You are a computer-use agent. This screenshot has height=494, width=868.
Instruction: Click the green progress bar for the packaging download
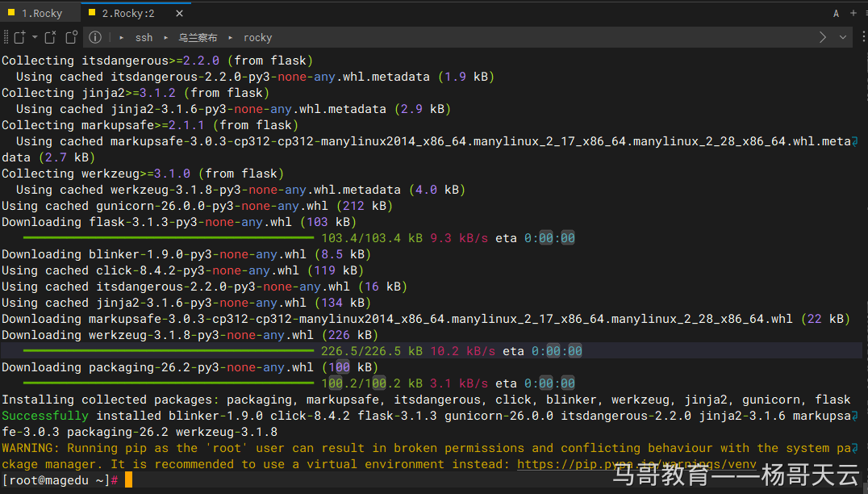pos(169,383)
